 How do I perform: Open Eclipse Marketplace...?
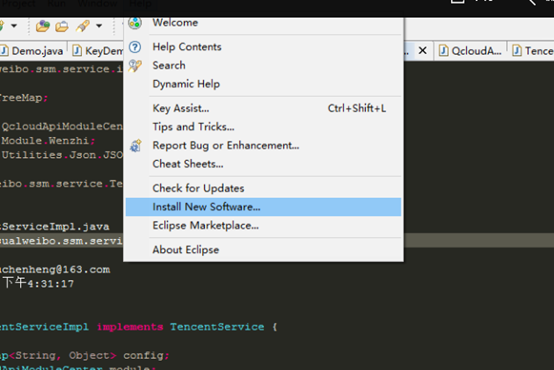(263, 225)
